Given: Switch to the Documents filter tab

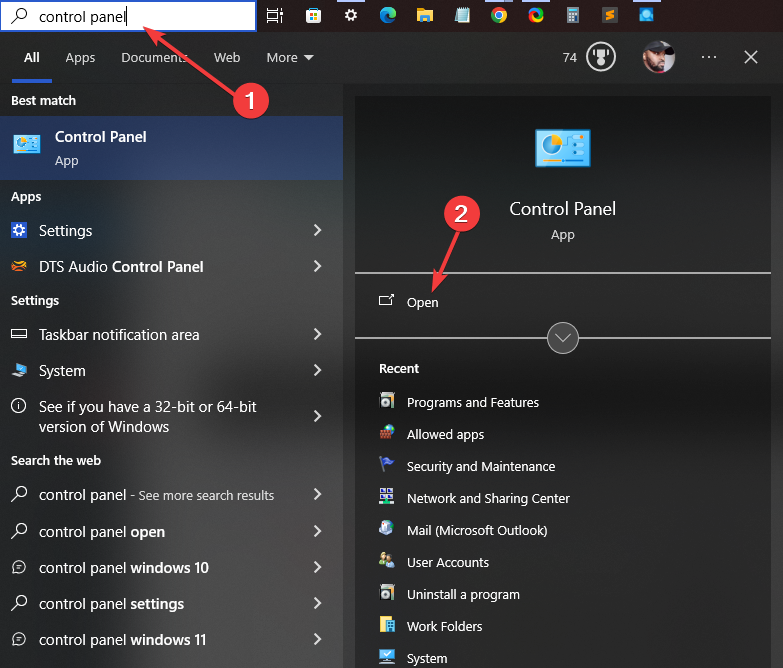Looking at the screenshot, I should point(155,57).
